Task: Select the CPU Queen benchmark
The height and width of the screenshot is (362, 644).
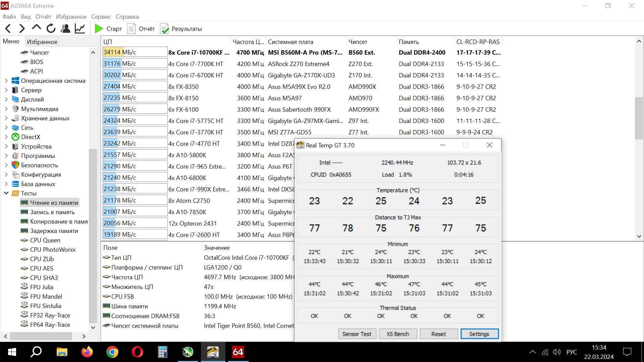Action: [x=41, y=240]
